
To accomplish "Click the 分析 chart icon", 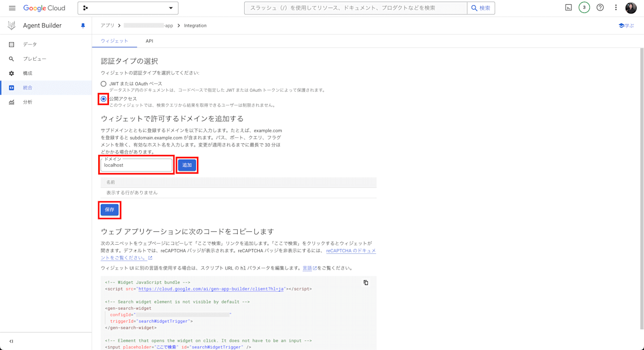I will pyautogui.click(x=11, y=102).
